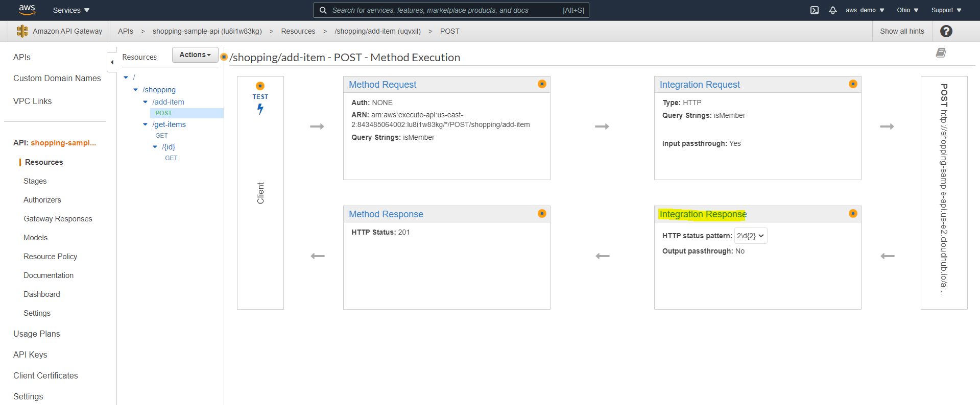This screenshot has height=405, width=980.
Task: Collapse the root / tree node
Action: pyautogui.click(x=126, y=78)
